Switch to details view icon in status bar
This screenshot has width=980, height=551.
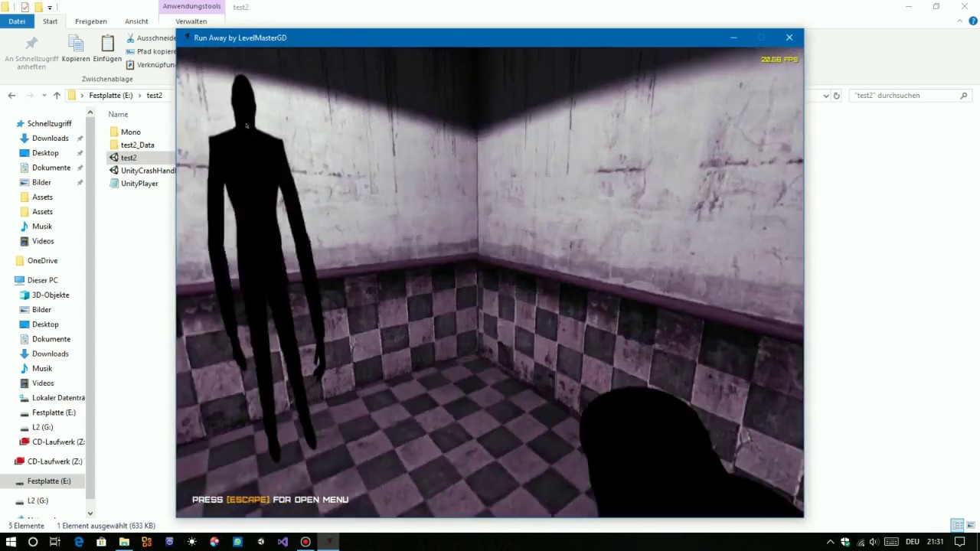[958, 526]
